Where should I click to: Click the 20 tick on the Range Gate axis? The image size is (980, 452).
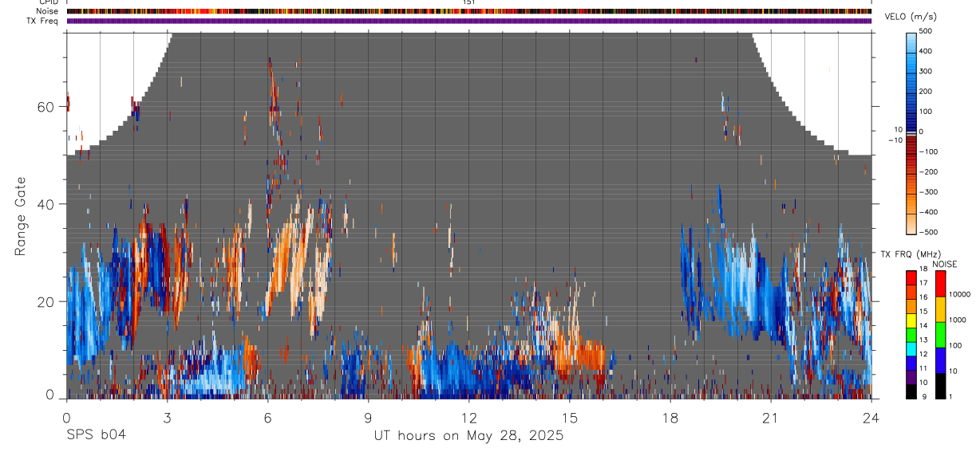(47, 301)
